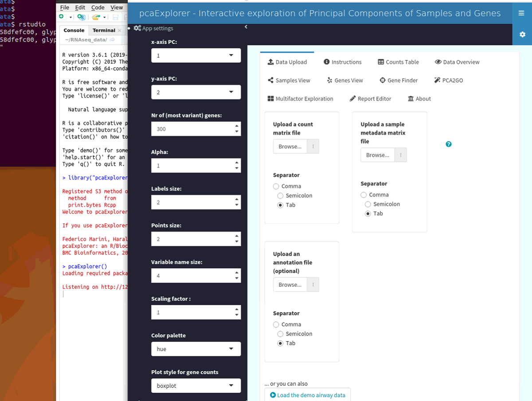The height and width of the screenshot is (401, 532).
Task: Switch to the Counts Table tab
Action: (x=398, y=62)
